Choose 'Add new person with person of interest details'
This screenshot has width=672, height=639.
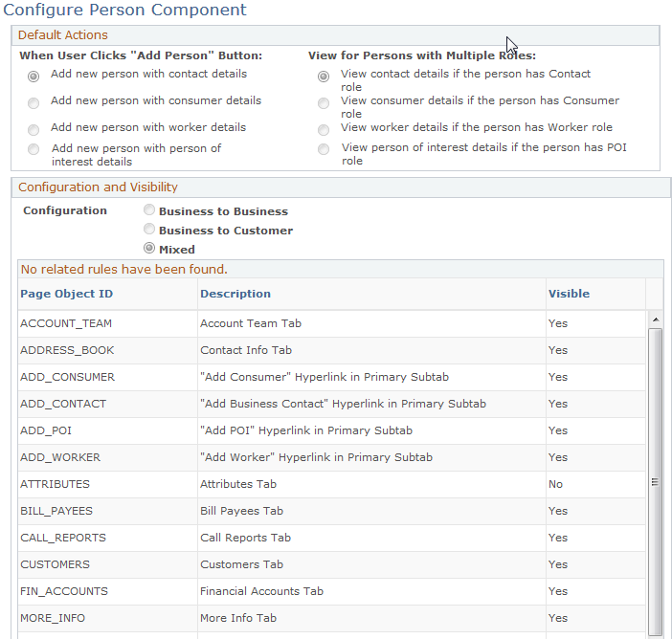pos(34,149)
